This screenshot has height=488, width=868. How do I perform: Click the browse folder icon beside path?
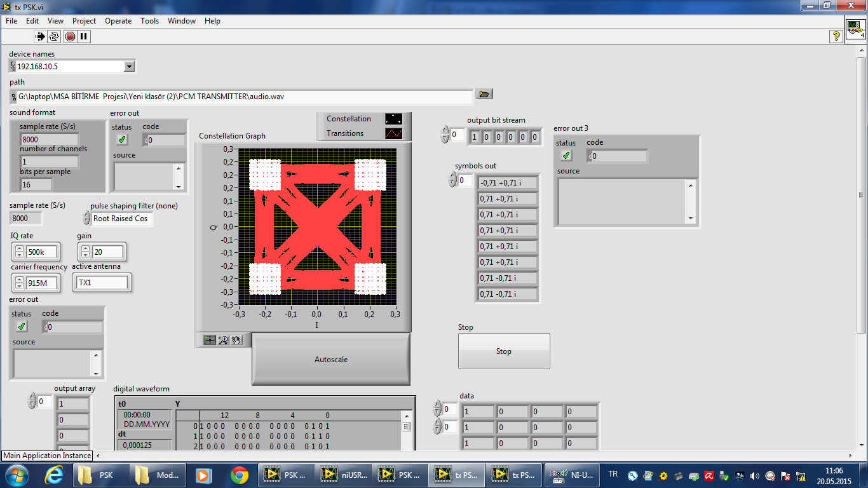[484, 94]
